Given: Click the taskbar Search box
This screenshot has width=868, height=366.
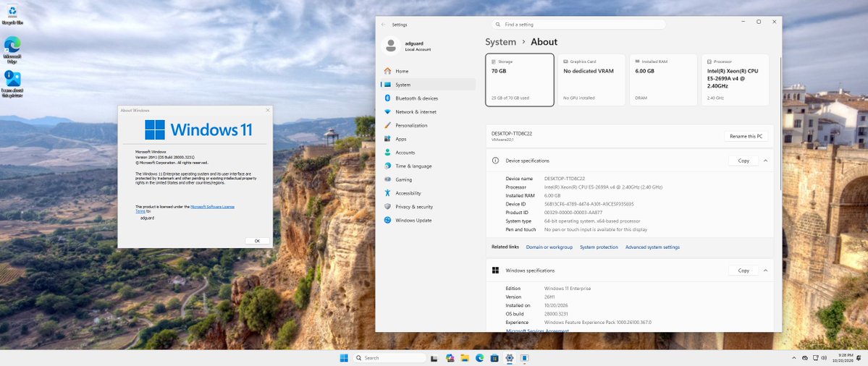Looking at the screenshot, I should coord(389,358).
